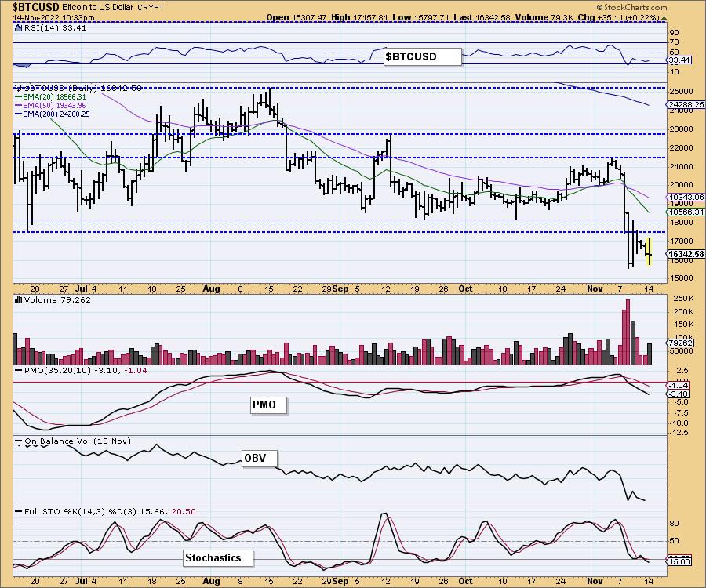Click the OBV annotation box
Viewport: 706px width, 588px height.
click(x=260, y=459)
